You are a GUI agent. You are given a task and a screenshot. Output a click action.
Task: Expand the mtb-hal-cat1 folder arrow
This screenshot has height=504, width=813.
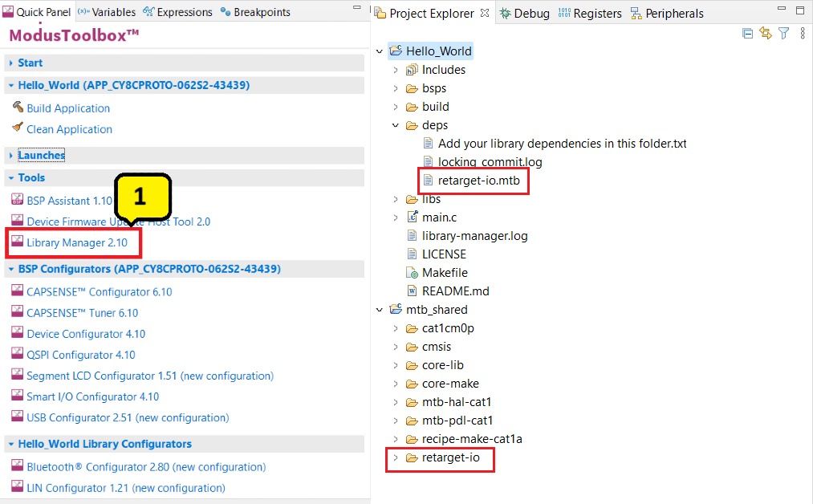pos(396,402)
